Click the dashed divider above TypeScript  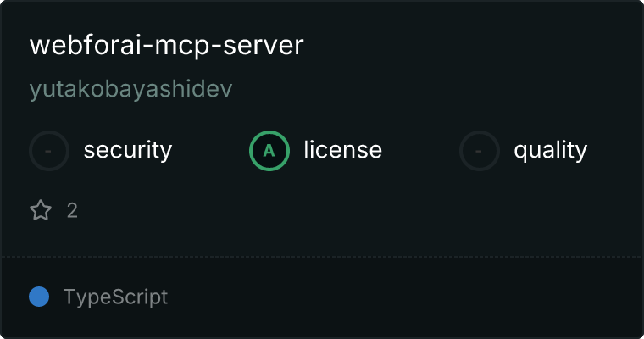pos(322,257)
